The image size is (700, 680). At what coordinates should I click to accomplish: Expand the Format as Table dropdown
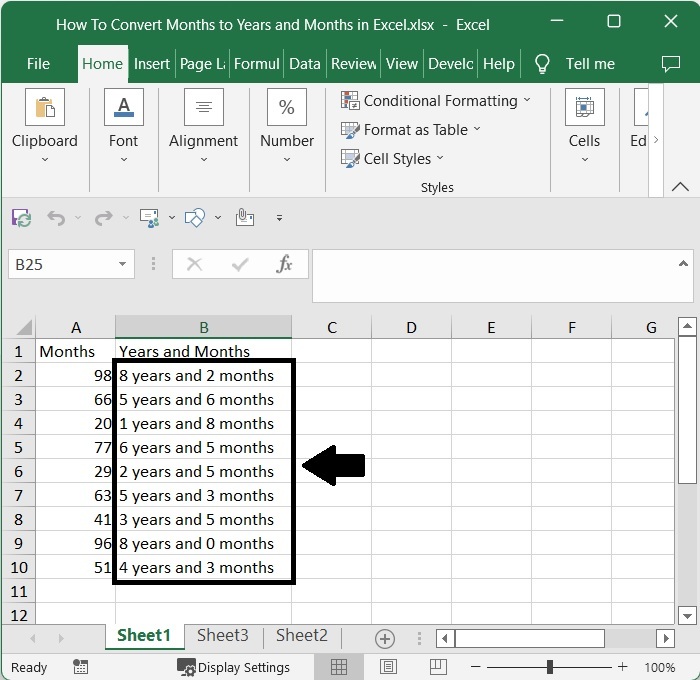477,129
